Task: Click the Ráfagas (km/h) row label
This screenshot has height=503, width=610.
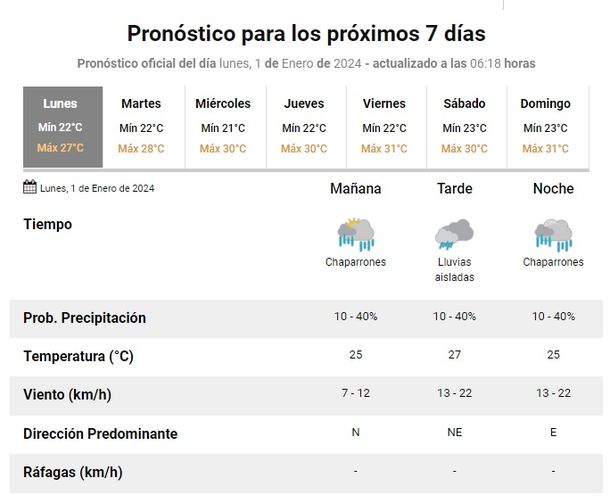Action: point(72,472)
